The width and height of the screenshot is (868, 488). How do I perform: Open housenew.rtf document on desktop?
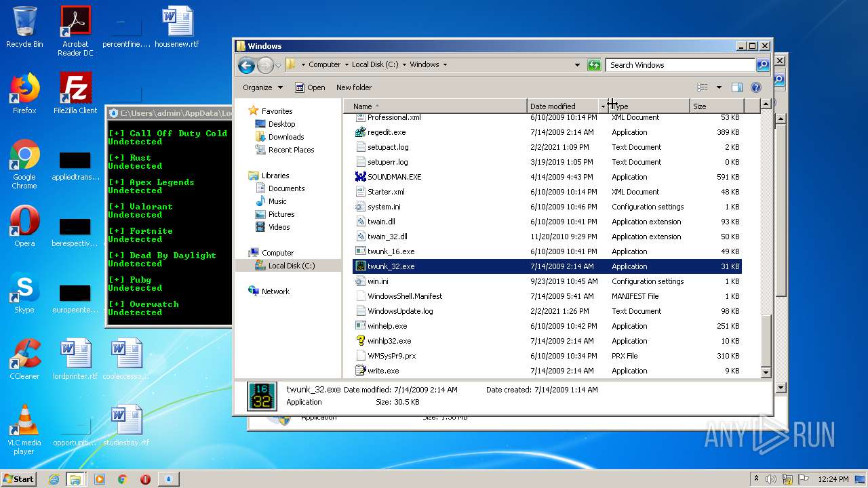coord(177,28)
